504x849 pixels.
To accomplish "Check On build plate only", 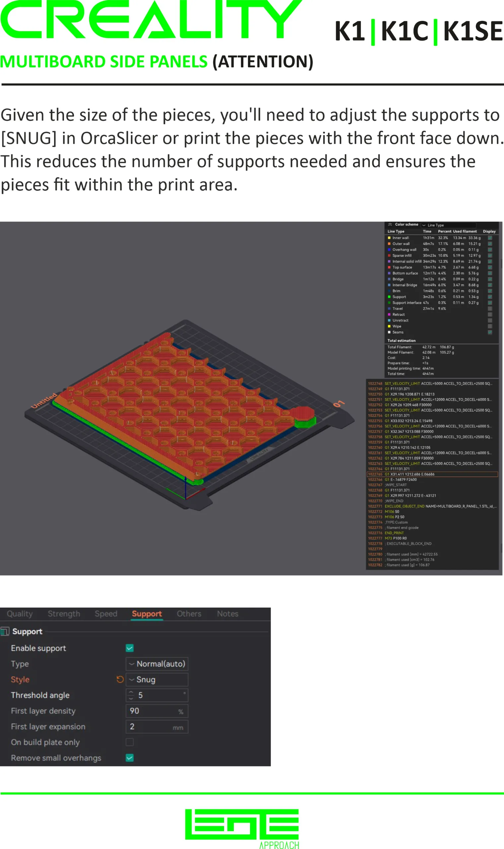I will pyautogui.click(x=129, y=742).
